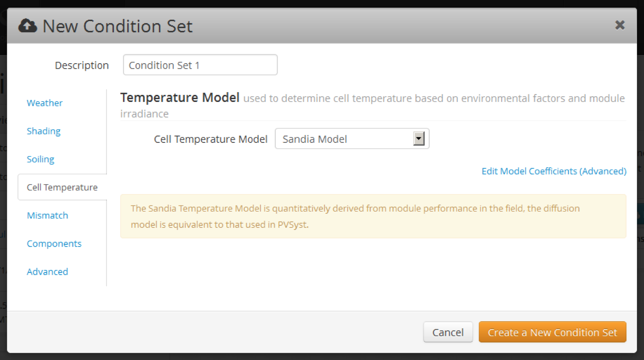Click the Description field label
Screen dimensions: 644x360
click(82, 65)
